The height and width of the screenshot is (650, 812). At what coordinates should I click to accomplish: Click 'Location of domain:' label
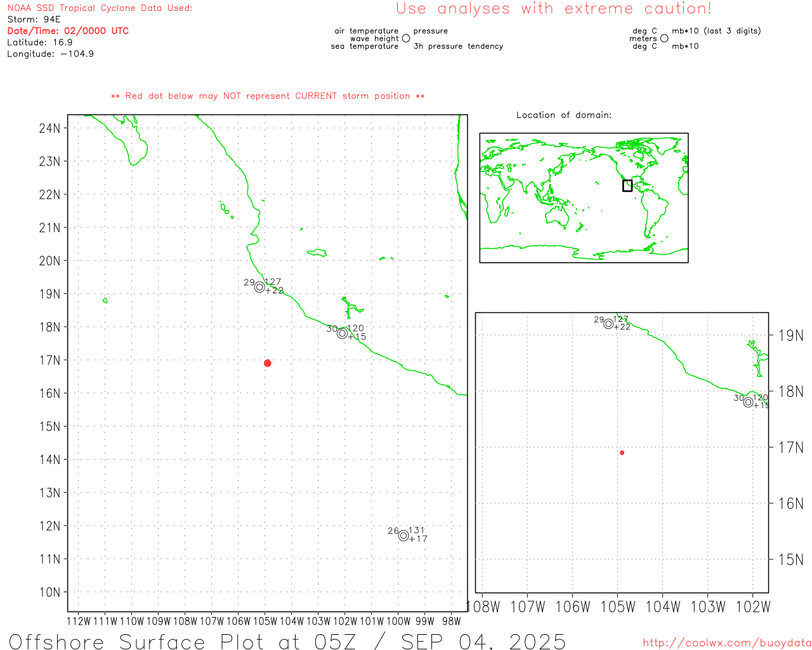click(x=564, y=115)
